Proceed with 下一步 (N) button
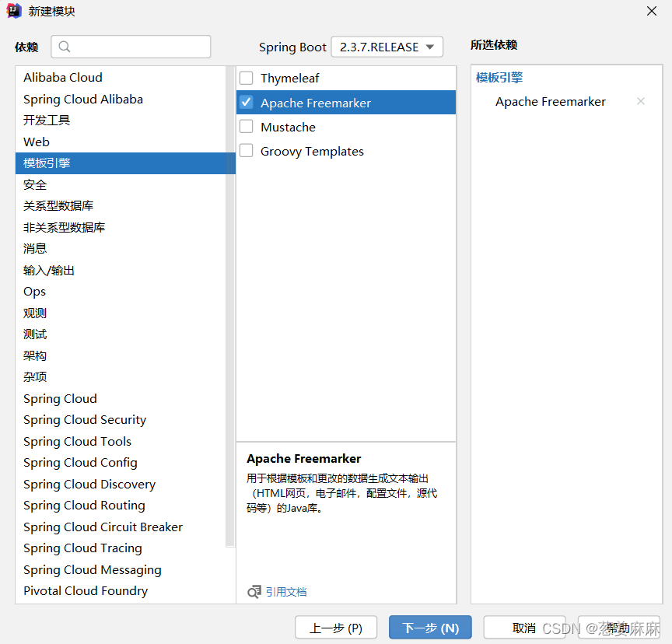 (x=430, y=628)
